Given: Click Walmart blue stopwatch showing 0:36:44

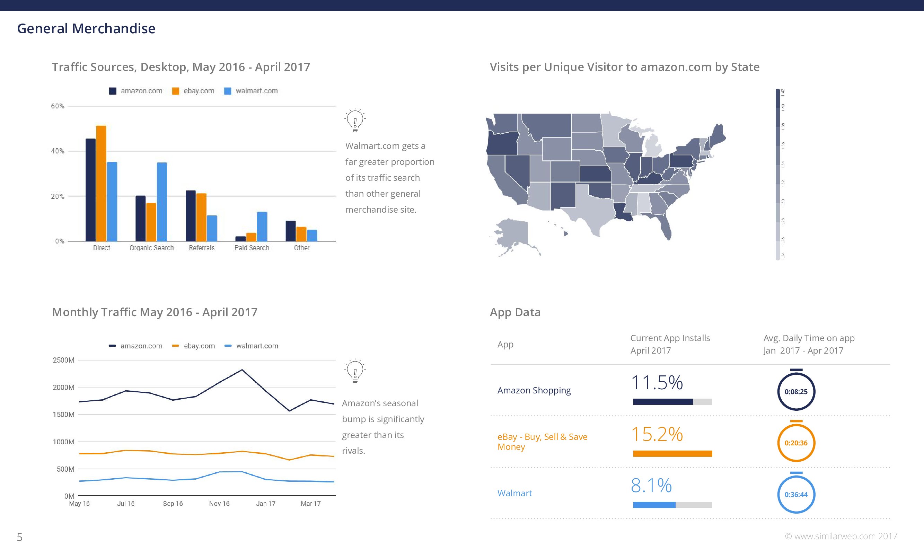Looking at the screenshot, I should (796, 494).
